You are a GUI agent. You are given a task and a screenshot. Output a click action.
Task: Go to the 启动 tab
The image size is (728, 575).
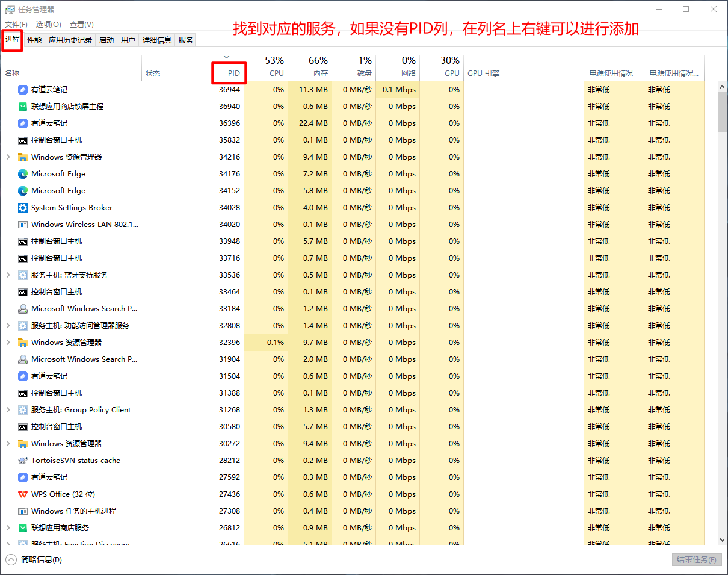coord(106,40)
